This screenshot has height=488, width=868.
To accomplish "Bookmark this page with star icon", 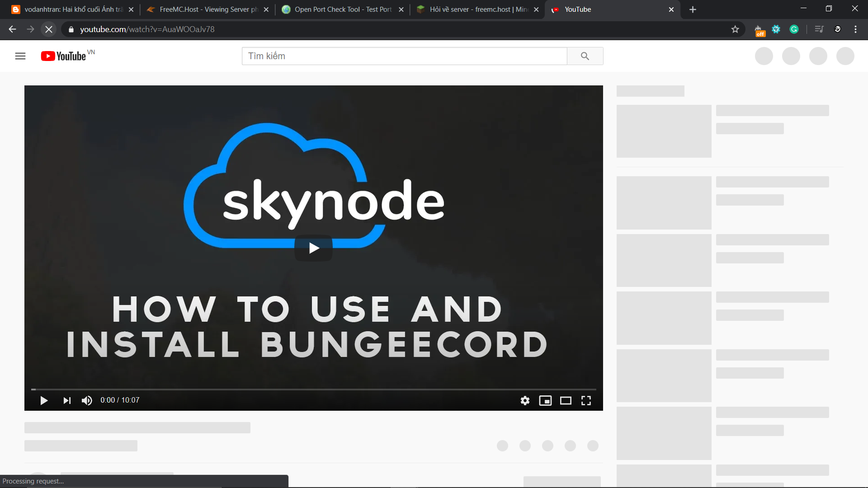I will point(735,29).
